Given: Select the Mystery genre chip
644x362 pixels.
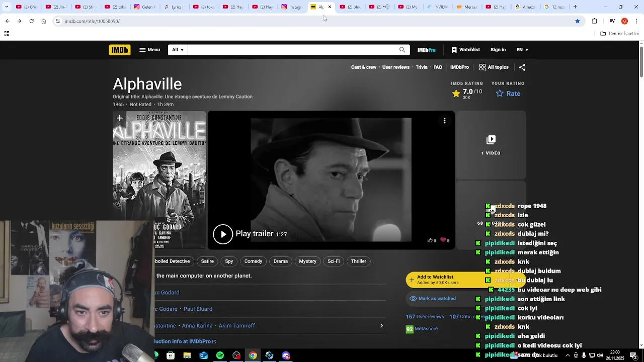Looking at the screenshot, I should click(x=307, y=261).
